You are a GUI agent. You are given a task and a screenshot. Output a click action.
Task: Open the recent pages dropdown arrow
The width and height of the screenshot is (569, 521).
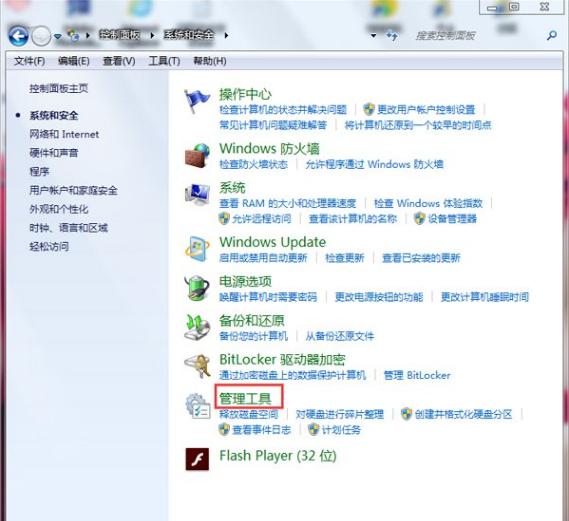point(57,36)
